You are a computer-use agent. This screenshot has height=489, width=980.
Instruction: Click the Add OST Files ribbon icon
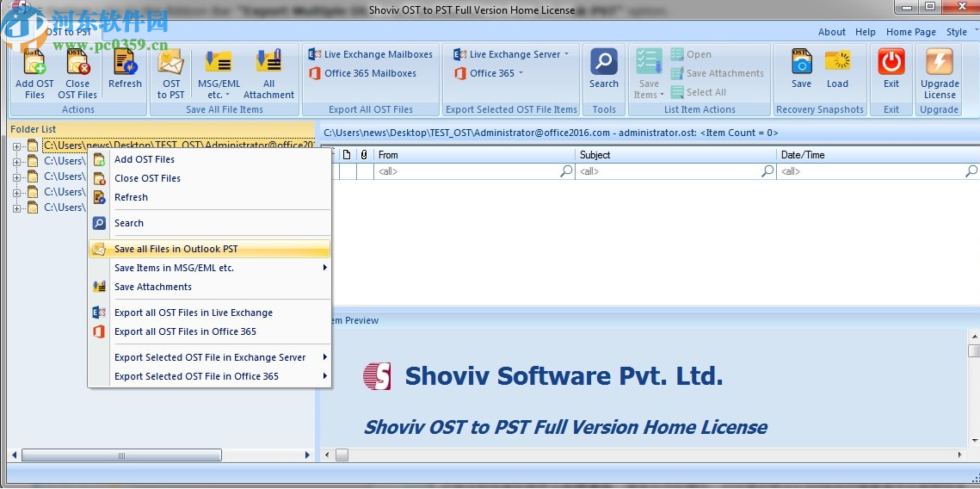click(34, 74)
